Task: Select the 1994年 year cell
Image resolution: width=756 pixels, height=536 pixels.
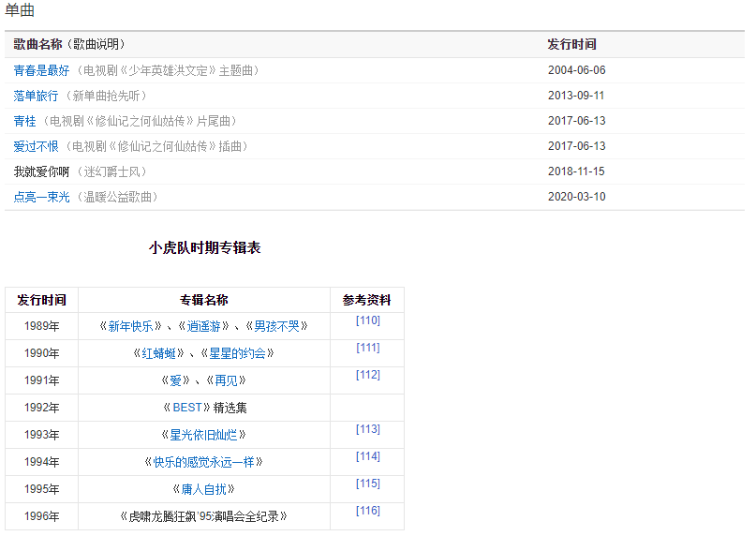Action: pyautogui.click(x=42, y=462)
